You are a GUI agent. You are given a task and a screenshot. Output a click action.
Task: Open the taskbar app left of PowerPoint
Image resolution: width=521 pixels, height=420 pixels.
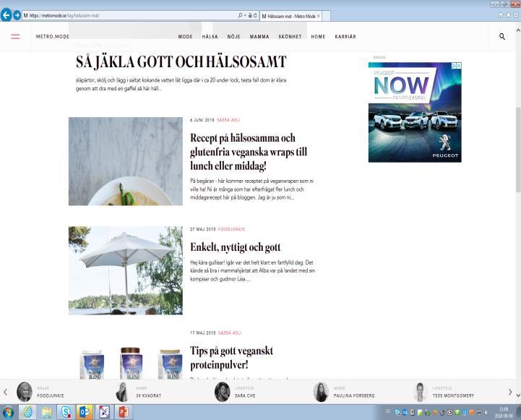click(x=104, y=412)
